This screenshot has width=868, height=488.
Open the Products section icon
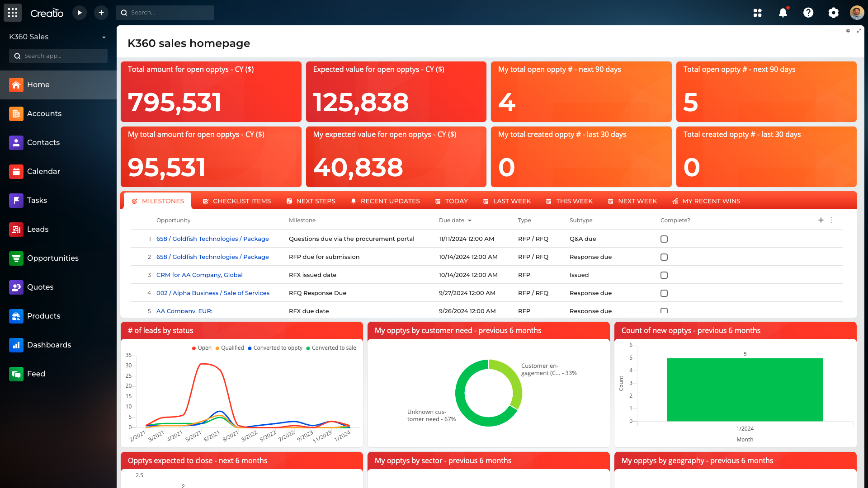coord(16,316)
